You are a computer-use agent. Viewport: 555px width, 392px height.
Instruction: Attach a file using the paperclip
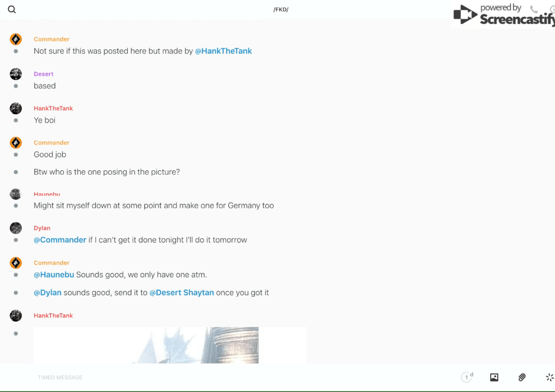point(522,377)
